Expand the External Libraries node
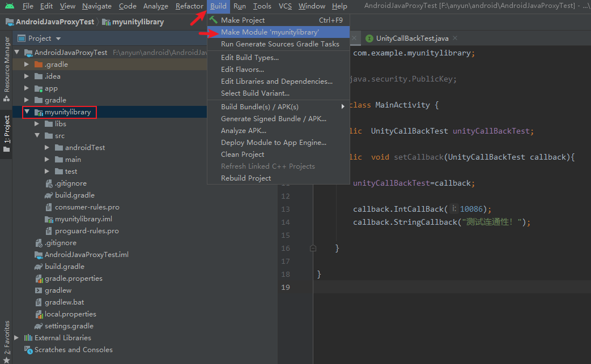This screenshot has width=591, height=364. [x=16, y=337]
